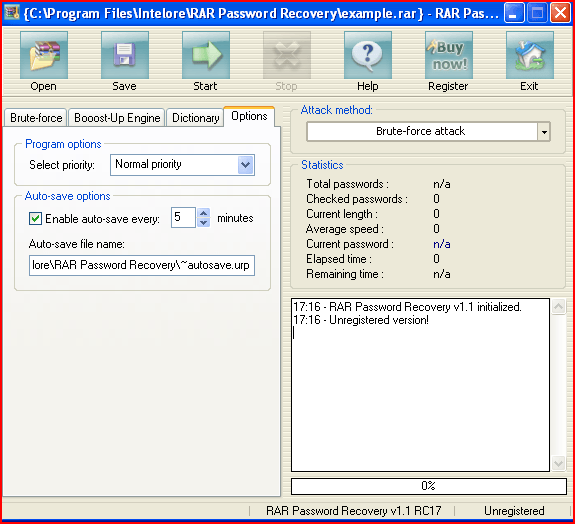Screen dimensions: 575x524
Task: Click the Auto-save file name field
Action: click(142, 265)
